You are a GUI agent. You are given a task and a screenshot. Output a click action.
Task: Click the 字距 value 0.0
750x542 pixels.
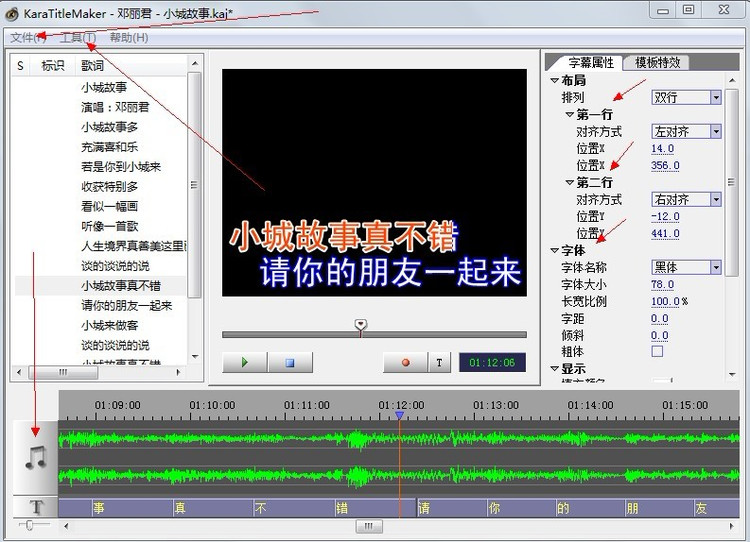[660, 319]
